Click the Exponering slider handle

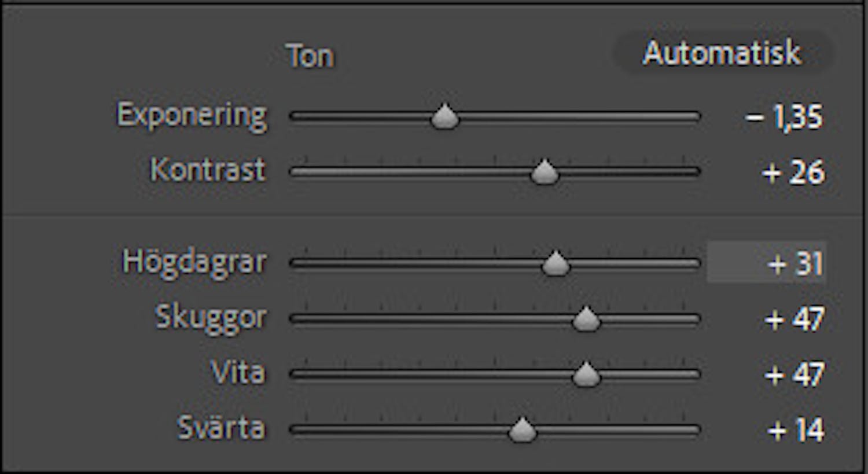click(444, 116)
